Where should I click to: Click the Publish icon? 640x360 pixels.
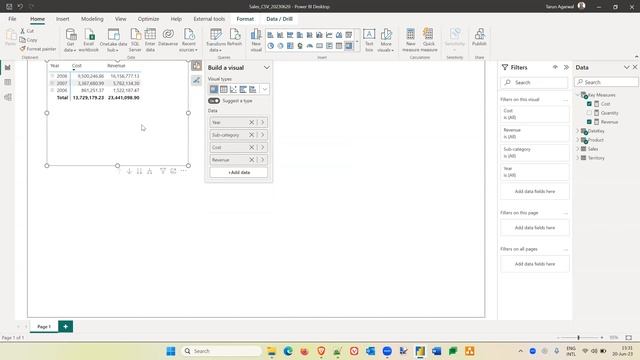pyautogui.click(x=479, y=38)
